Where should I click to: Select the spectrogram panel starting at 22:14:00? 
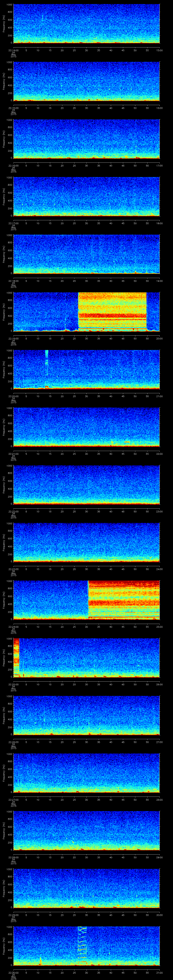(86, 24)
